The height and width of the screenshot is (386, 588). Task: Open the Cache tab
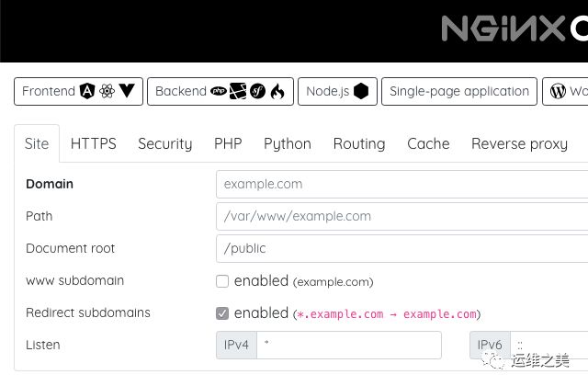(x=428, y=143)
